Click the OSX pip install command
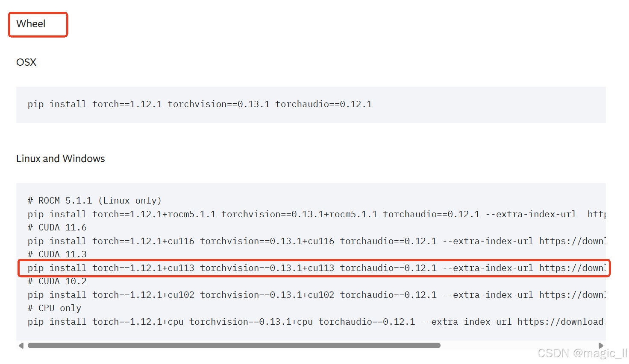The width and height of the screenshot is (629, 364). [x=200, y=104]
